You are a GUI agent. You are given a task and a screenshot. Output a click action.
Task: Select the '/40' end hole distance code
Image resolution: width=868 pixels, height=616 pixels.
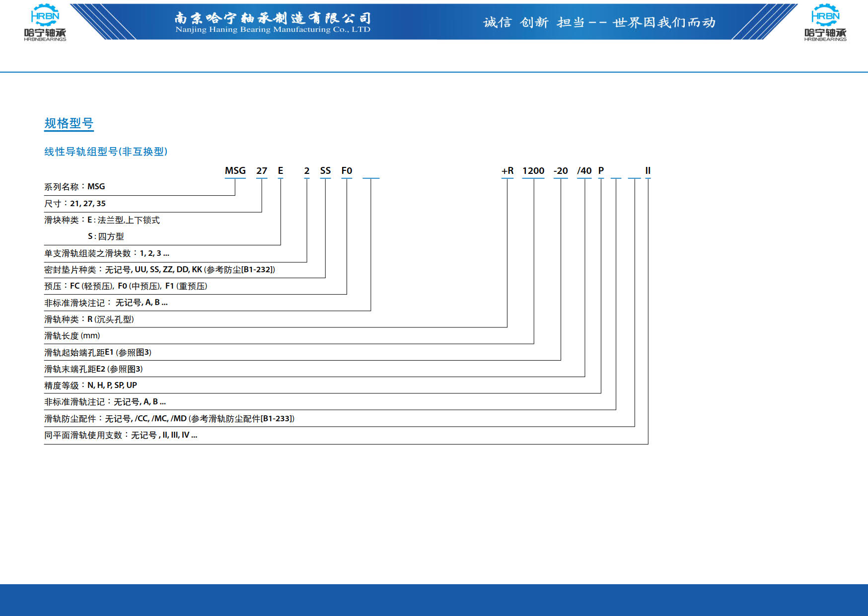[584, 171]
